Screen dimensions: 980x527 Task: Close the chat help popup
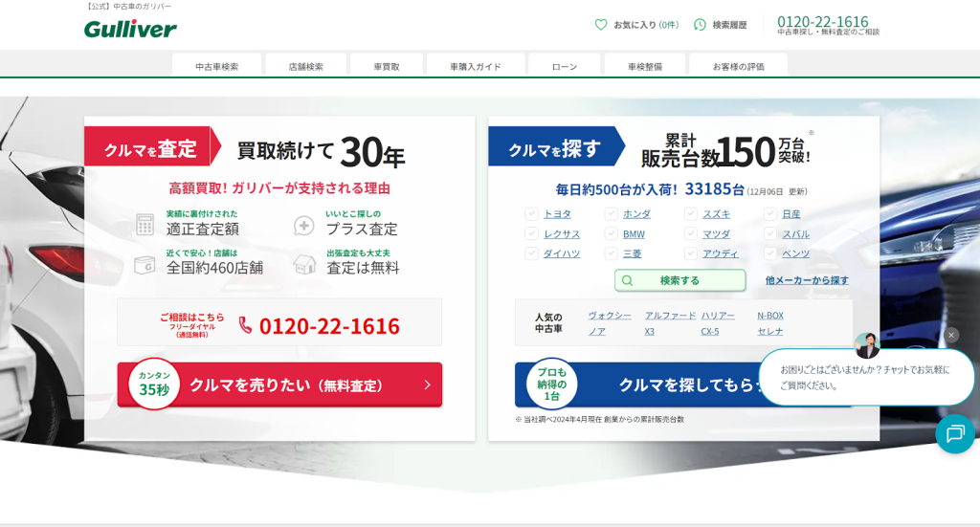[951, 335]
